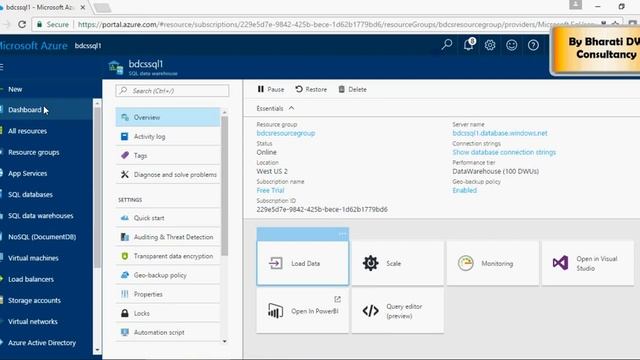Viewport: 640px width, 360px height.
Task: Click the browser address bar URL
Action: (x=335, y=24)
